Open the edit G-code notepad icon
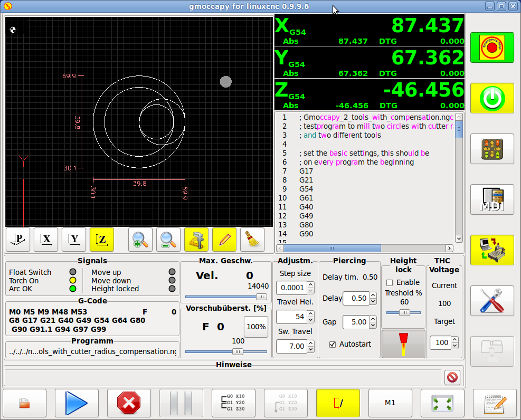Image resolution: width=521 pixels, height=420 pixels. [495, 403]
